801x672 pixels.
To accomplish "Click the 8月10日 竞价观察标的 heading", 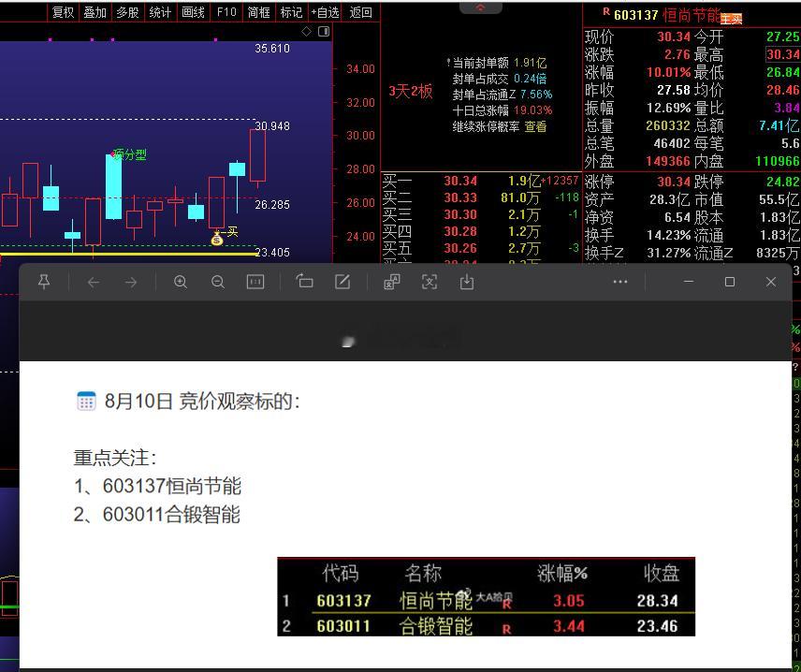I will click(x=202, y=402).
